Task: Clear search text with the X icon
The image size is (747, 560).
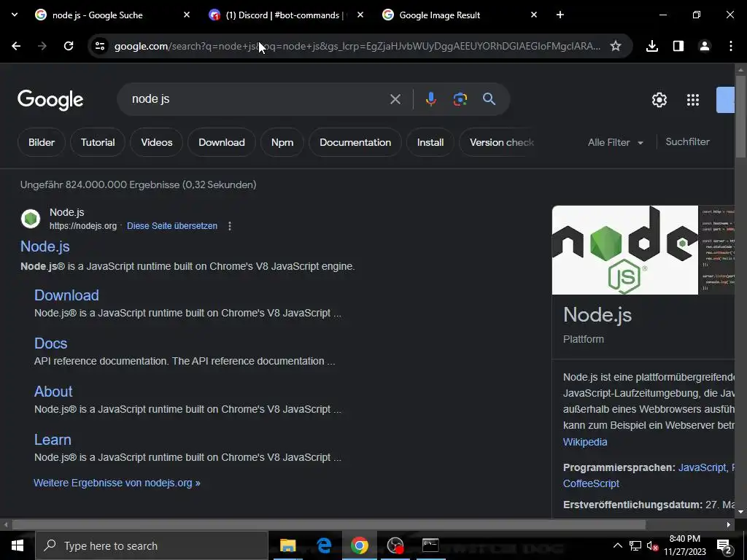Action: [x=395, y=99]
